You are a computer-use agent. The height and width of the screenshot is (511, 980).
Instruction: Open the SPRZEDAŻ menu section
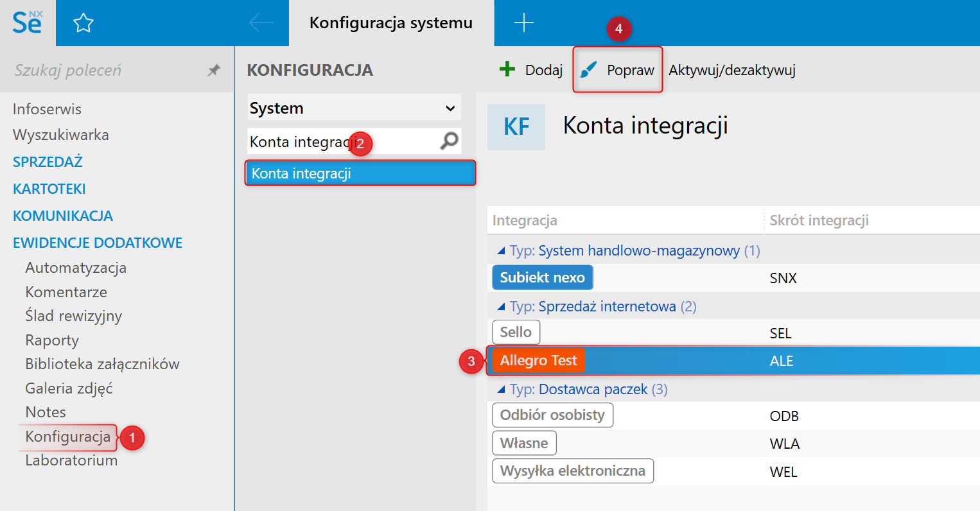48,162
